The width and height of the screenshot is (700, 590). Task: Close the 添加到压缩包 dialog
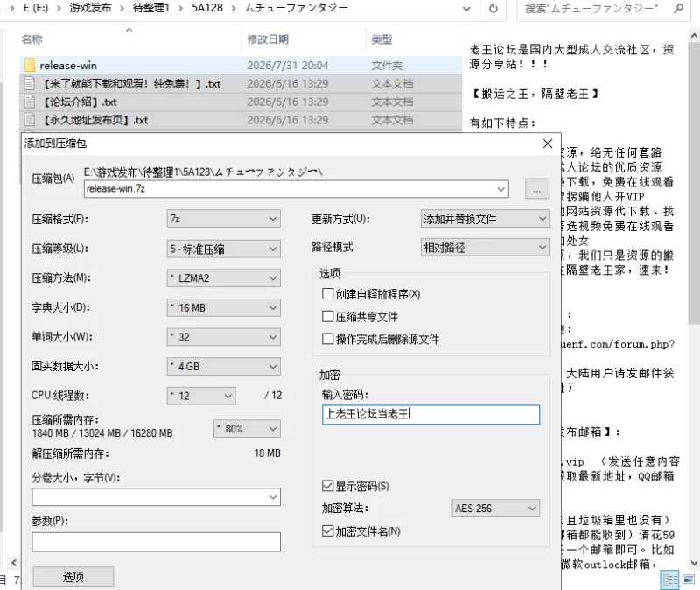point(548,144)
